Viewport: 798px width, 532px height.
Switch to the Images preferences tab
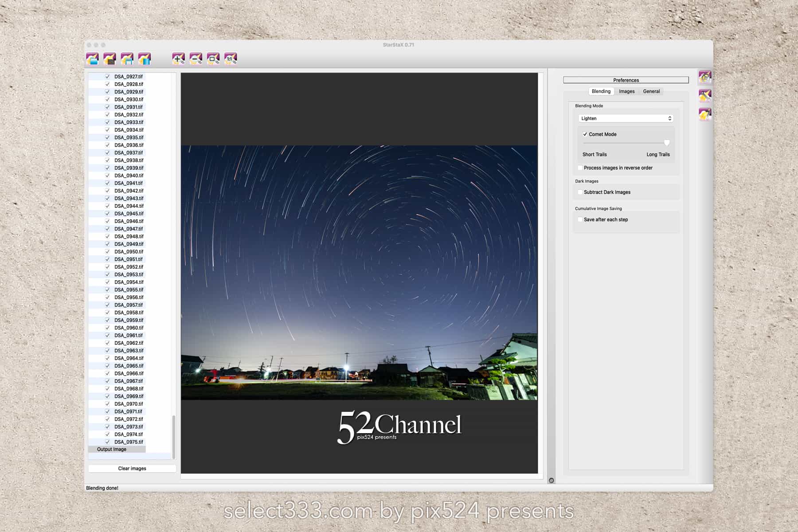click(626, 91)
